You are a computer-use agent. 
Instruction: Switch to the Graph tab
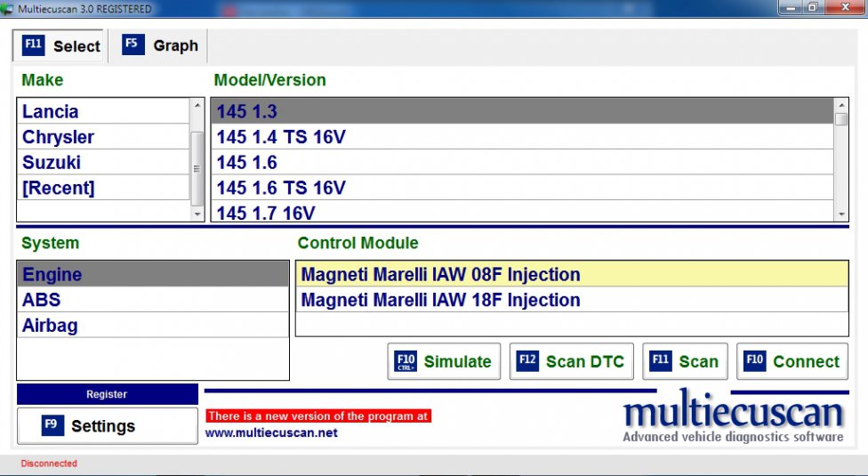coord(160,45)
